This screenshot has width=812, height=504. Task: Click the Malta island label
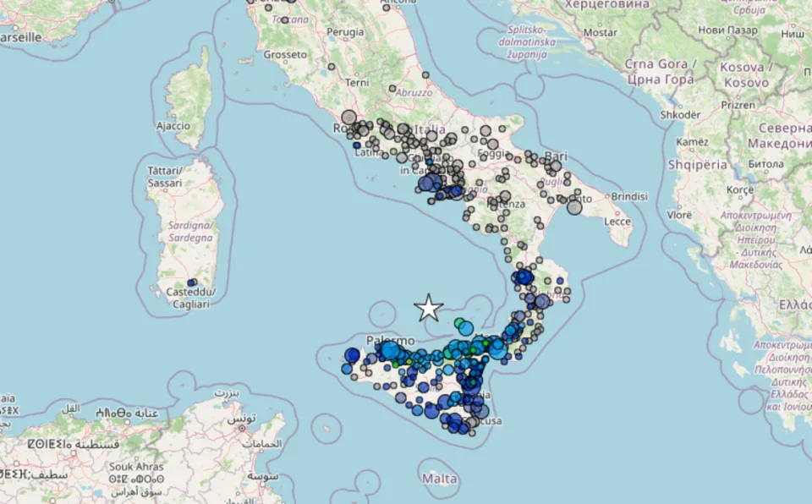tap(440, 478)
